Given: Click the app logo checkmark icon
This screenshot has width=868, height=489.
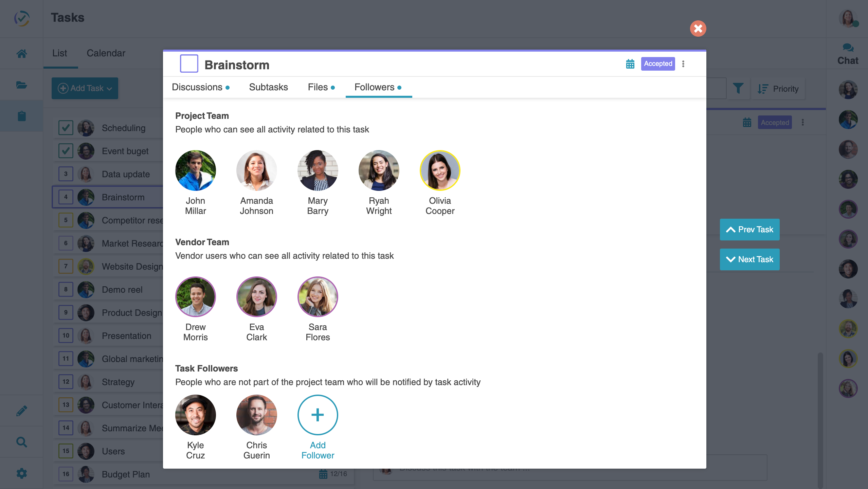Looking at the screenshot, I should pyautogui.click(x=22, y=18).
